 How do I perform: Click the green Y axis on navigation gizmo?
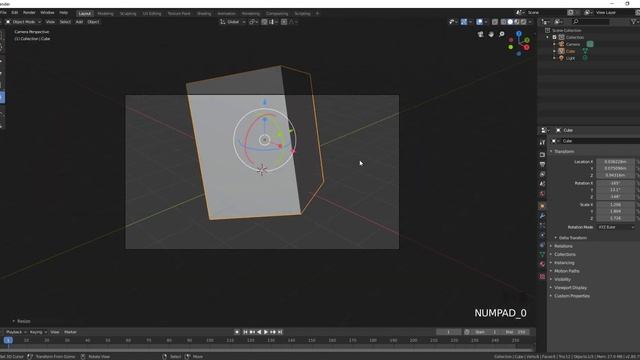(x=527, y=40)
